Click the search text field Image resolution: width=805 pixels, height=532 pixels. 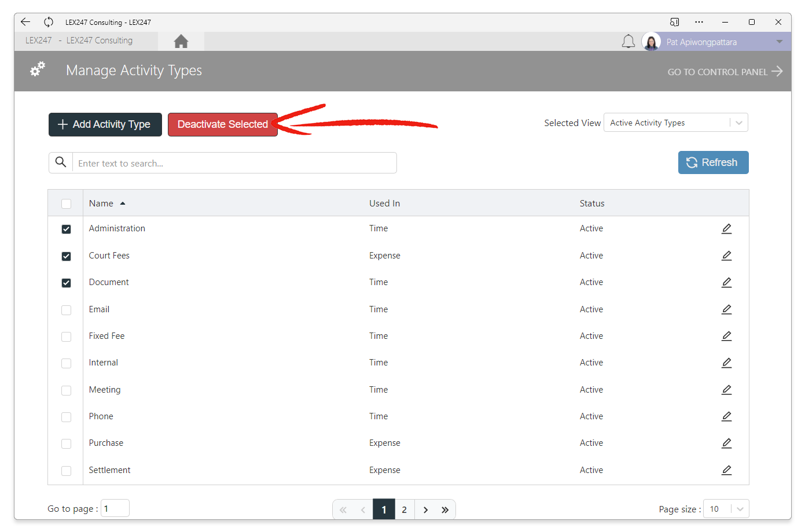[234, 163]
